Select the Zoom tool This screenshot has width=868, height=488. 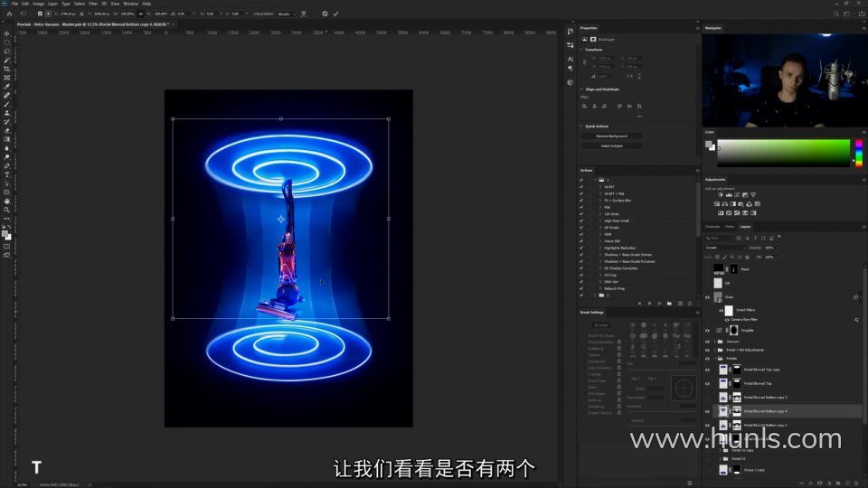coord(6,211)
